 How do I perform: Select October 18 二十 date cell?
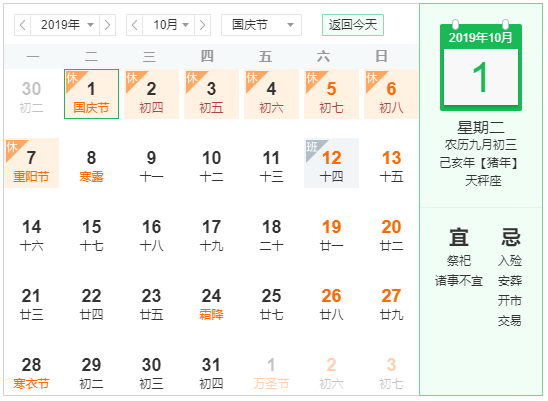coord(272,232)
